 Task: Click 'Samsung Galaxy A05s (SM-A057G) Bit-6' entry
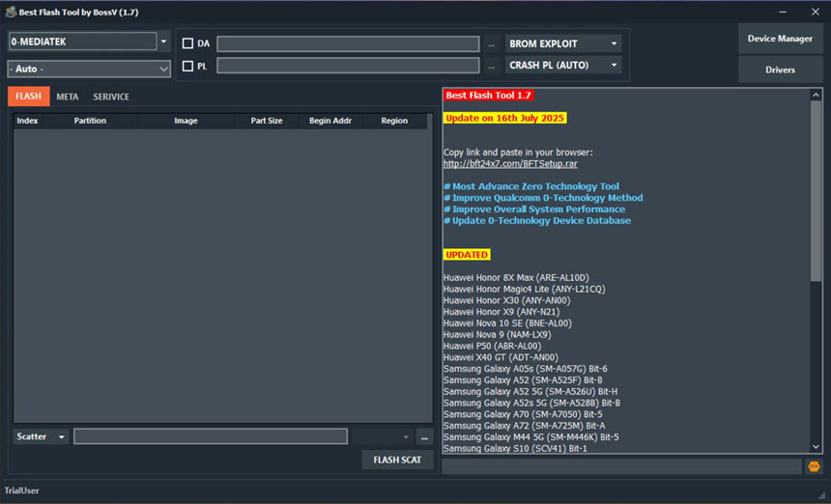526,369
